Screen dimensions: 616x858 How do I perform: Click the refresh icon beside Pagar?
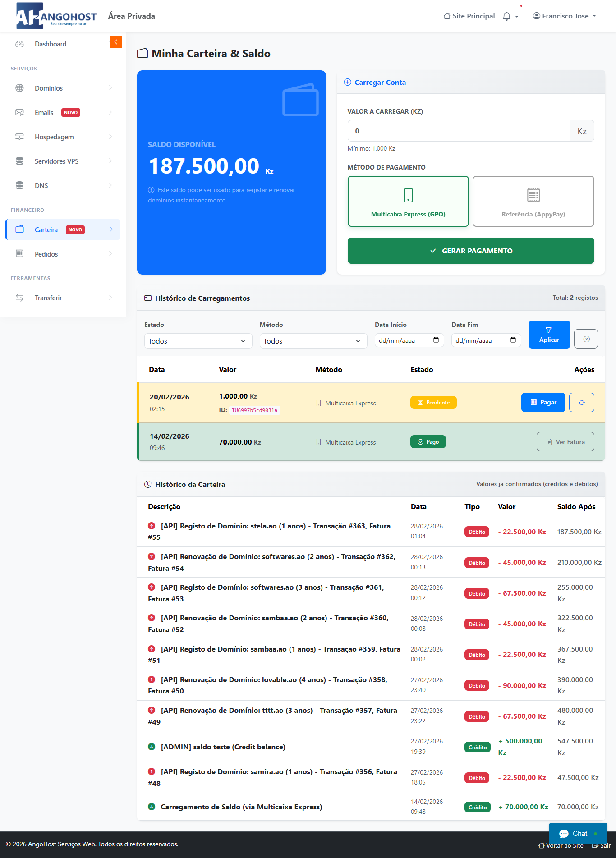pyautogui.click(x=581, y=403)
